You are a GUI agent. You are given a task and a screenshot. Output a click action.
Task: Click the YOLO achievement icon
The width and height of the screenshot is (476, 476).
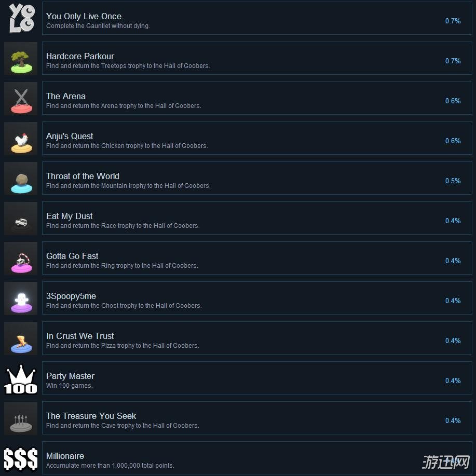(21, 18)
